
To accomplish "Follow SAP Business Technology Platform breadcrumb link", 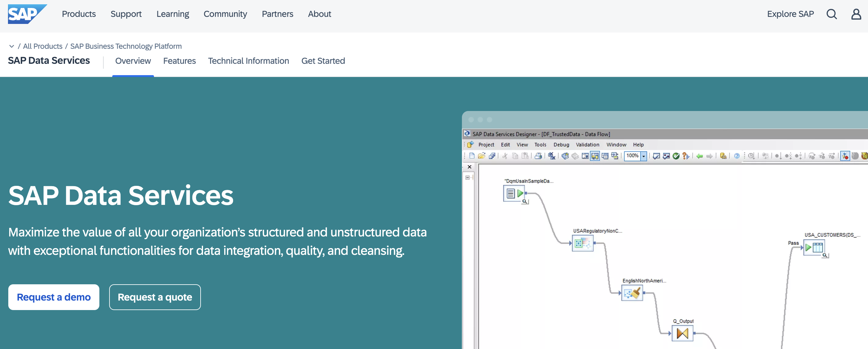I will click(126, 46).
